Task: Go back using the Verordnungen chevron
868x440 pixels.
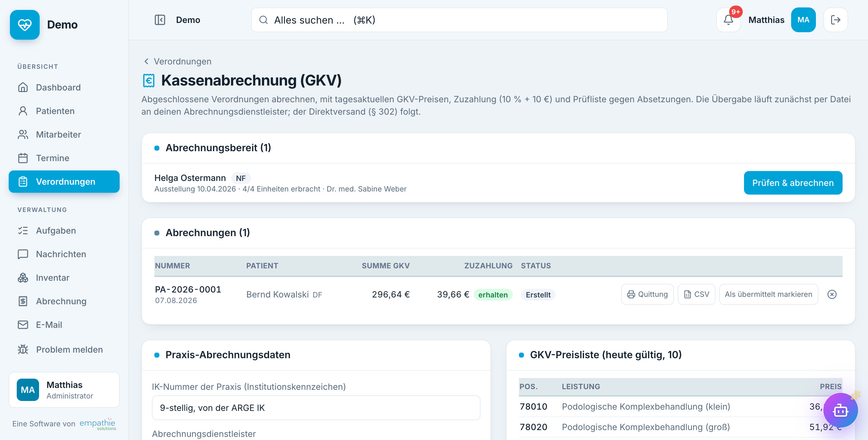Action: [x=146, y=61]
